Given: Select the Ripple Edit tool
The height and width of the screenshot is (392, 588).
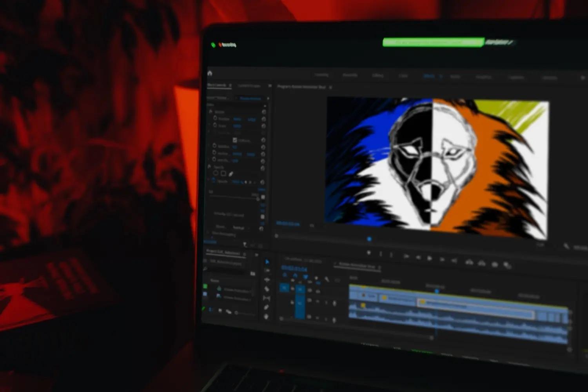Looking at the screenshot, I should 267,280.
